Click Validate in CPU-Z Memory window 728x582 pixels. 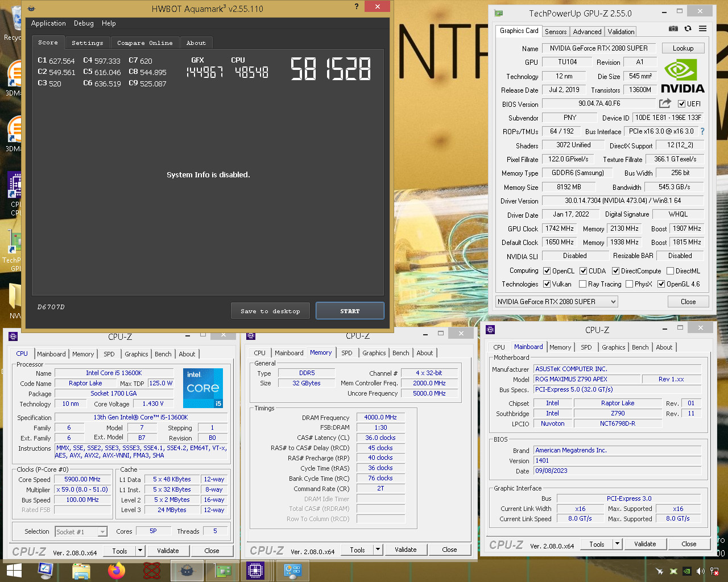point(406,550)
